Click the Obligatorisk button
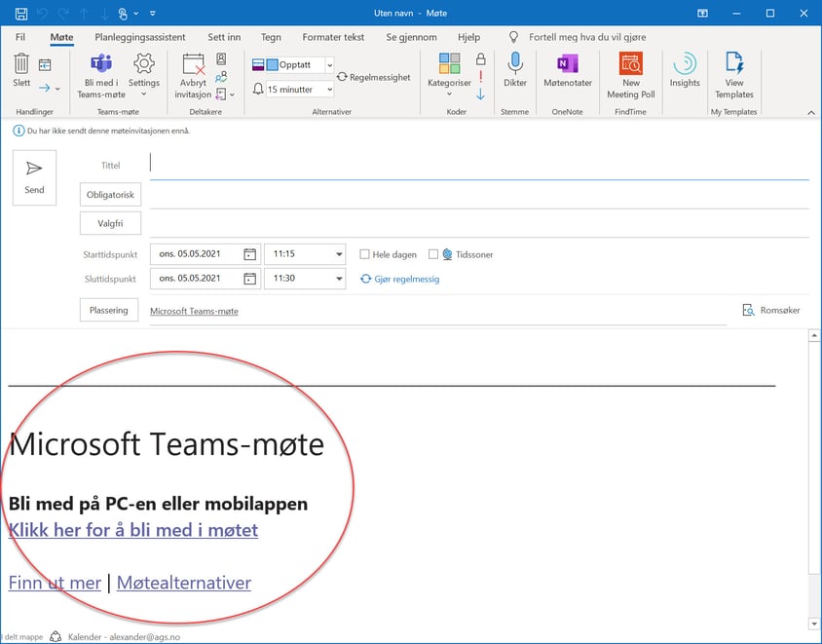The image size is (822, 644). [111, 195]
